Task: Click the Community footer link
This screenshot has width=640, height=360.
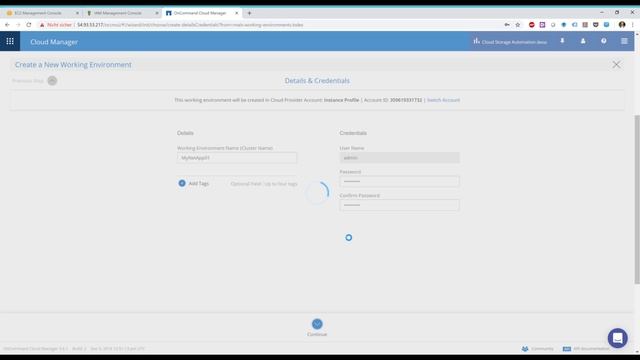Action: coord(542,349)
